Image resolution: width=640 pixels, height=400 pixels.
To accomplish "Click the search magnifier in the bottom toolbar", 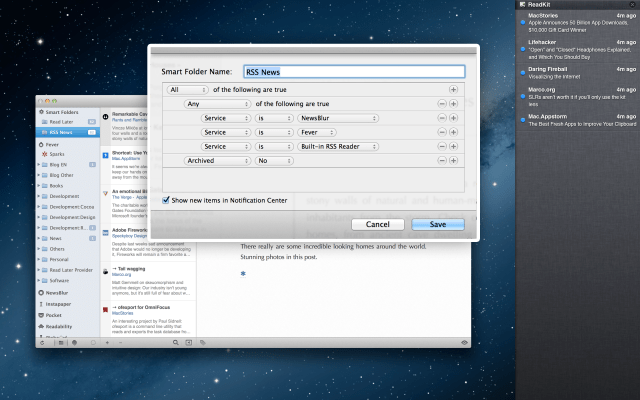I will pos(174,342).
